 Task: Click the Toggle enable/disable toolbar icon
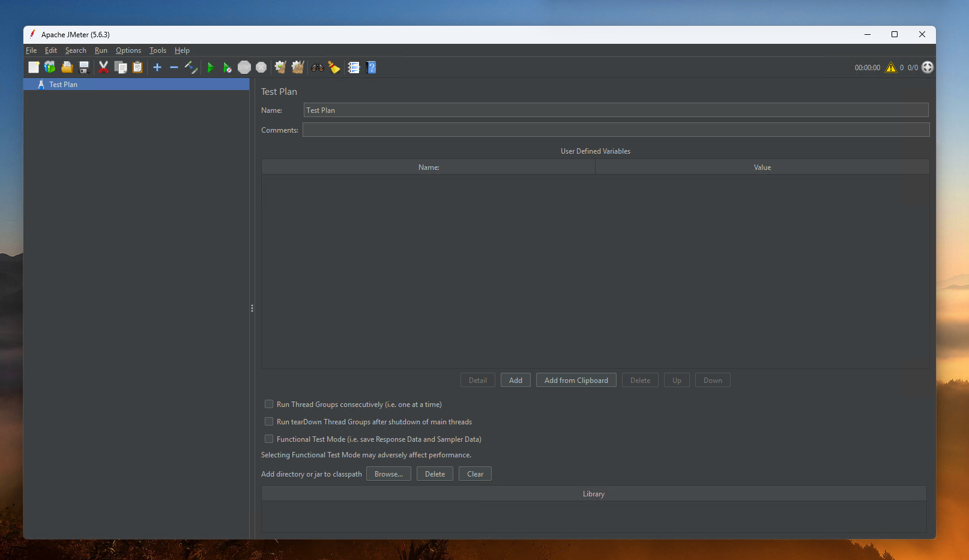point(191,67)
